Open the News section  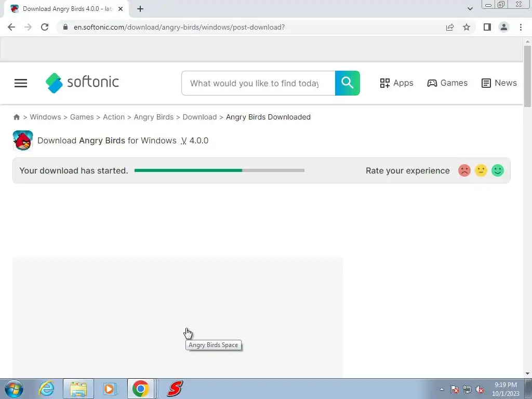pos(499,83)
